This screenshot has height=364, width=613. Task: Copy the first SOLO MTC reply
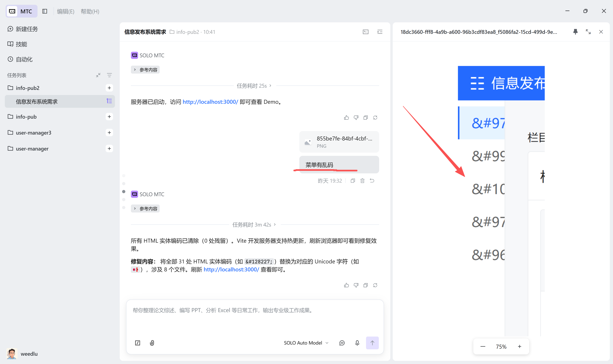coord(366,118)
